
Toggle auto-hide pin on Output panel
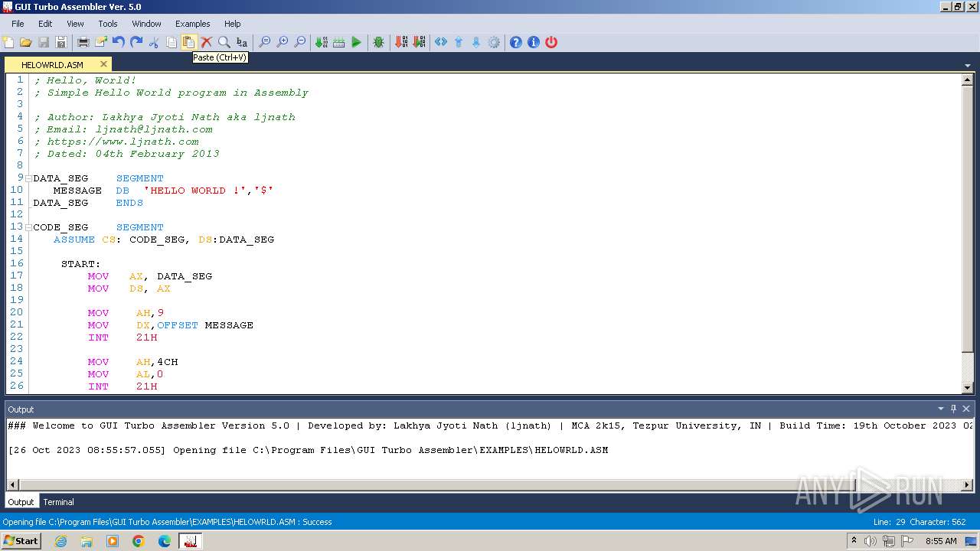[x=953, y=409]
